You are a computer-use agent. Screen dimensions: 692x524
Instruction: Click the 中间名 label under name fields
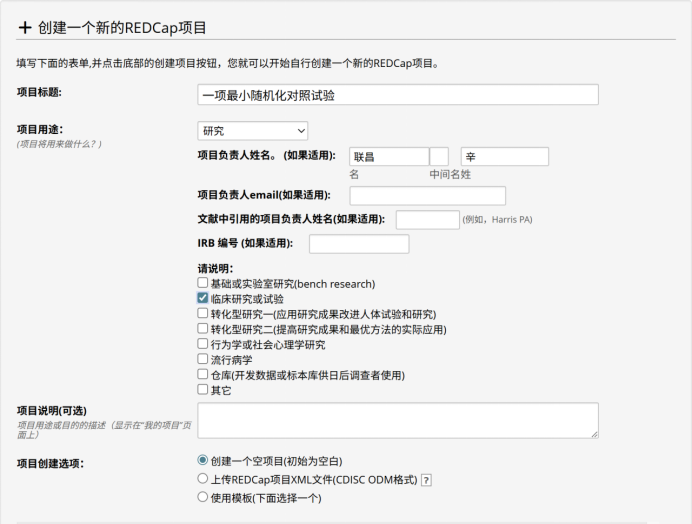pyautogui.click(x=445, y=174)
